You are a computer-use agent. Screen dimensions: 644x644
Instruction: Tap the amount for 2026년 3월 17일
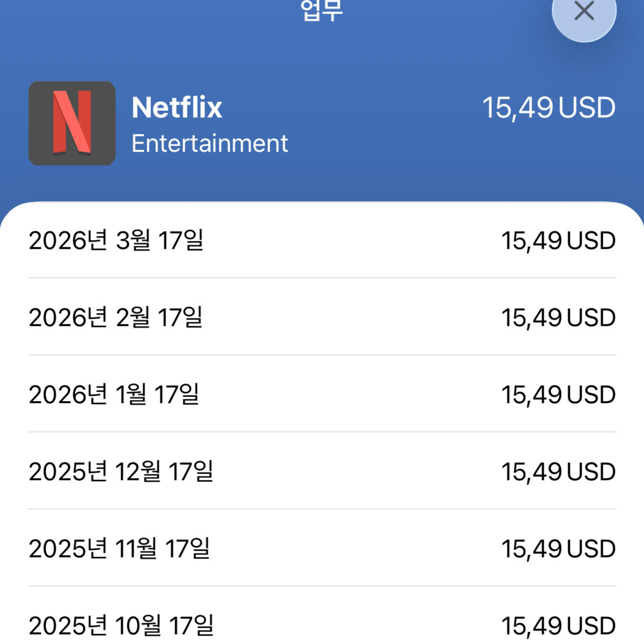pos(558,241)
